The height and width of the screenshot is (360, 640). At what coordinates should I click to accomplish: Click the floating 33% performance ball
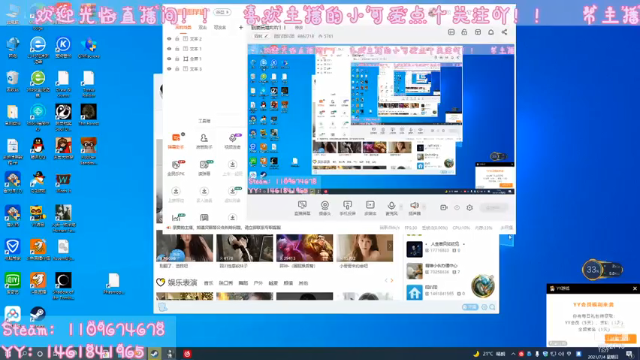click(x=593, y=270)
